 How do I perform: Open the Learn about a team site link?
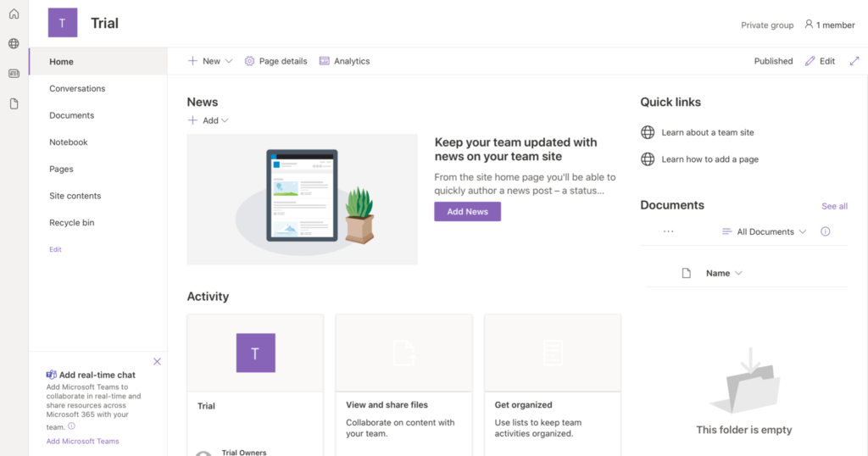point(708,132)
